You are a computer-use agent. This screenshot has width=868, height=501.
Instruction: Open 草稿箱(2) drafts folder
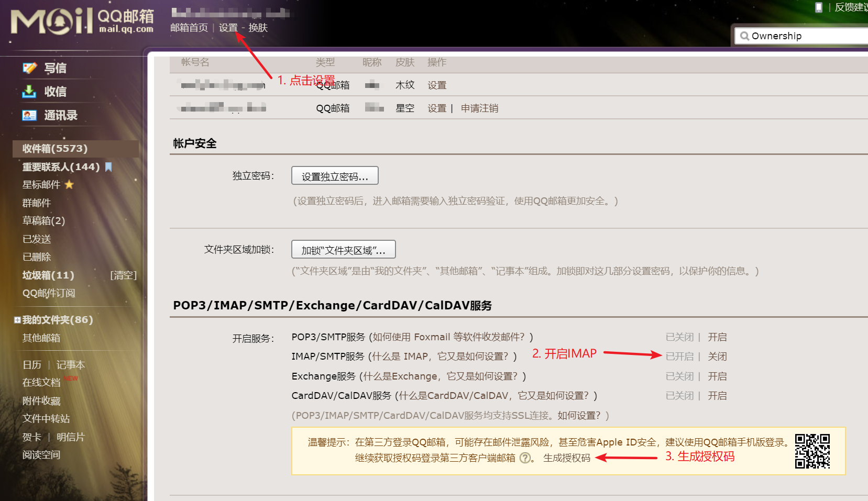point(43,221)
